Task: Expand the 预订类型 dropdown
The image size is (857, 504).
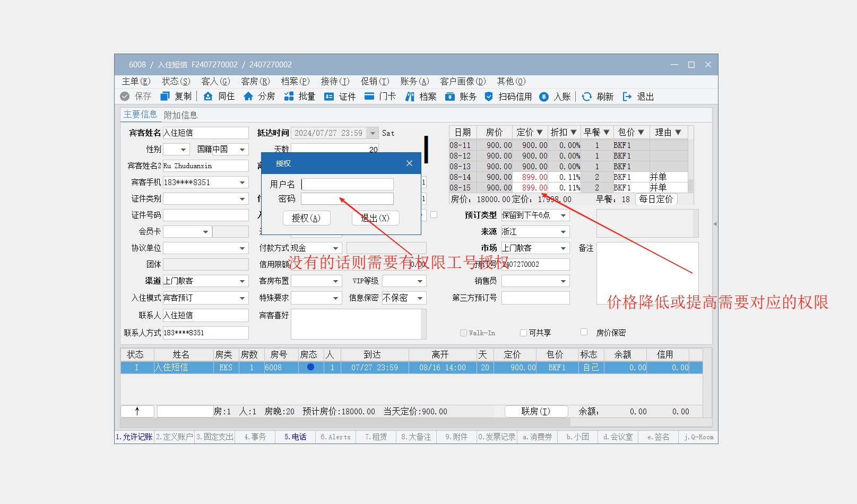Action: tap(564, 215)
